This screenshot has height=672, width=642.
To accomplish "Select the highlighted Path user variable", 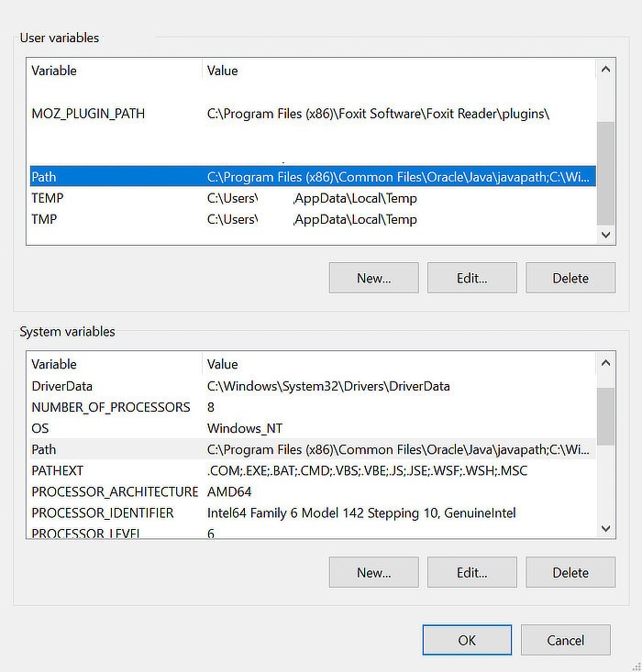I will [x=313, y=177].
